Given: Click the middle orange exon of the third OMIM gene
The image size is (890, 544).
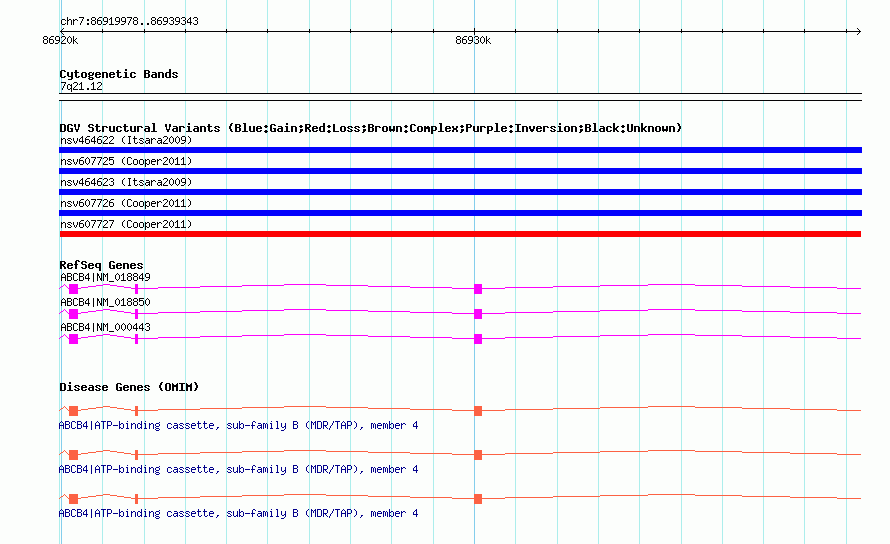Looking at the screenshot, I should point(478,499).
